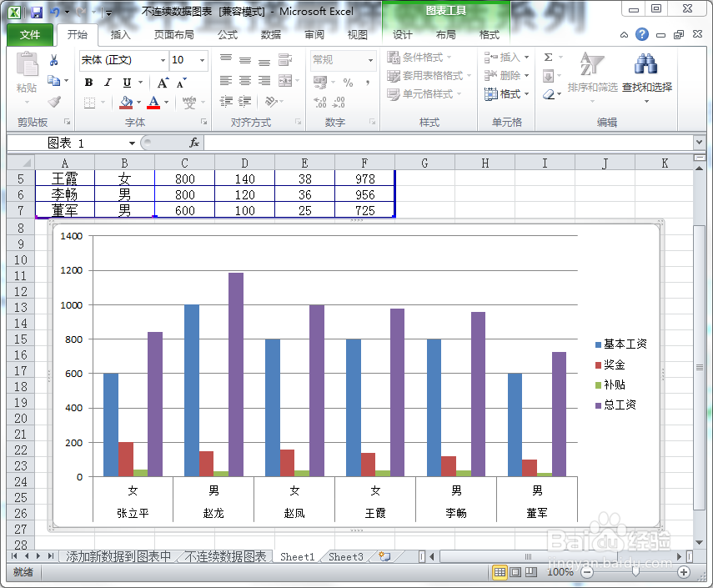Image resolution: width=713 pixels, height=588 pixels.
Task: Select sheet tab Sheet3
Action: point(346,556)
